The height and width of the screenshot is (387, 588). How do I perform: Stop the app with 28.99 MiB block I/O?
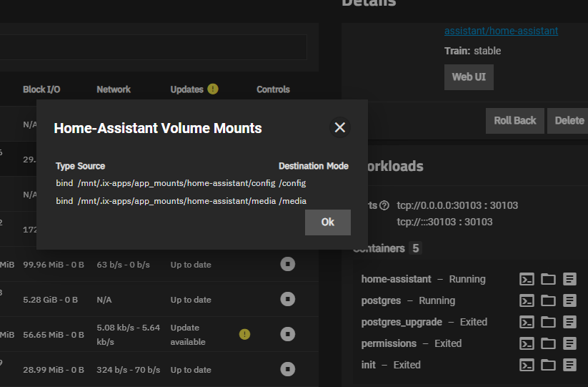click(x=288, y=369)
